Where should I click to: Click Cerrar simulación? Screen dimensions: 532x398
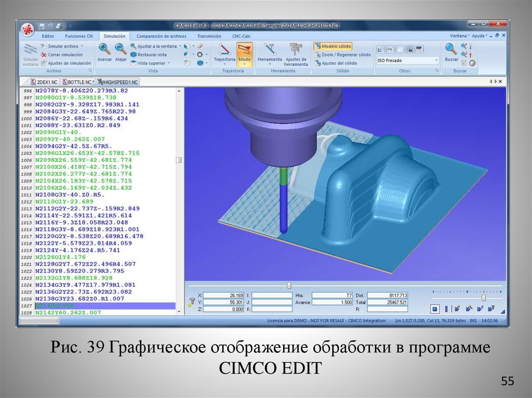[61, 54]
